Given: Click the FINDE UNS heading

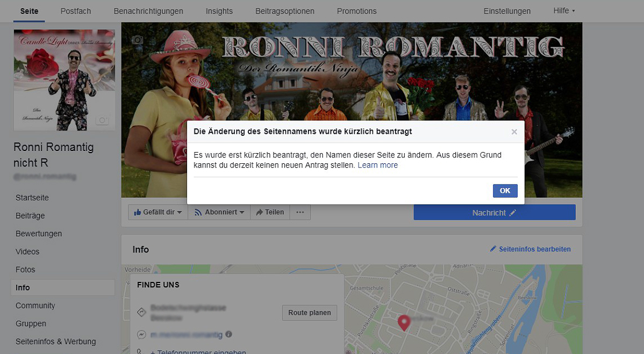Looking at the screenshot, I should click(158, 285).
